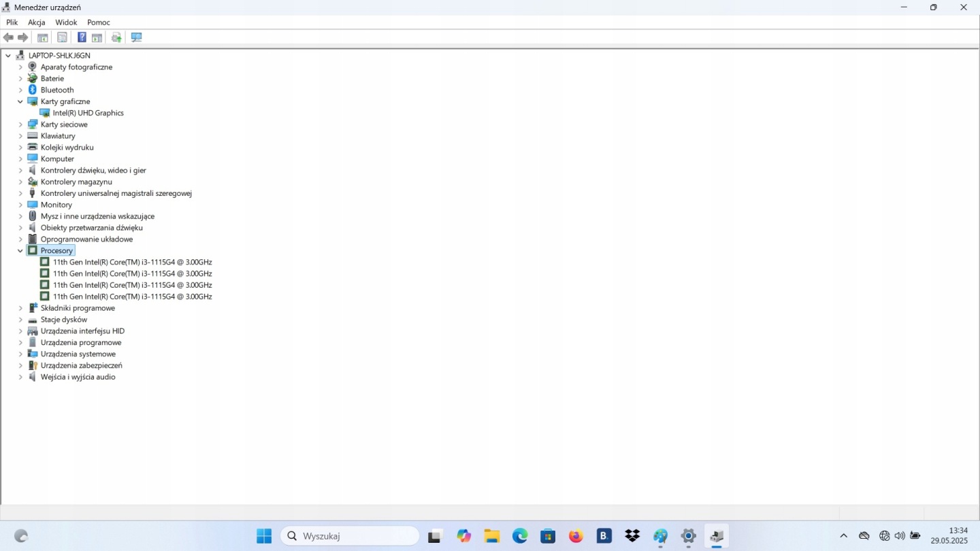Click the network globe icon in the tray
Screen dimensions: 980x551
pos(884,536)
